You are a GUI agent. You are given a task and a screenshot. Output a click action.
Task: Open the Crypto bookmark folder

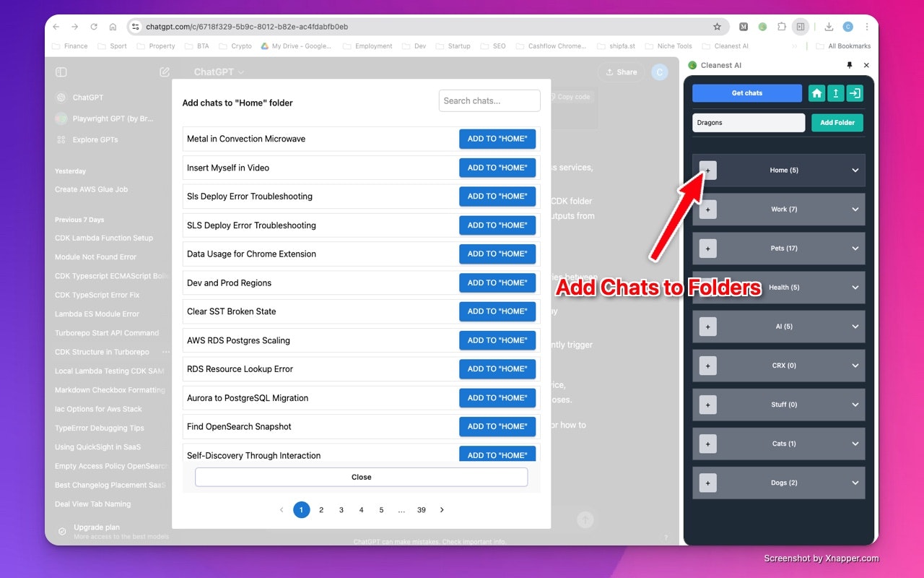(236, 46)
